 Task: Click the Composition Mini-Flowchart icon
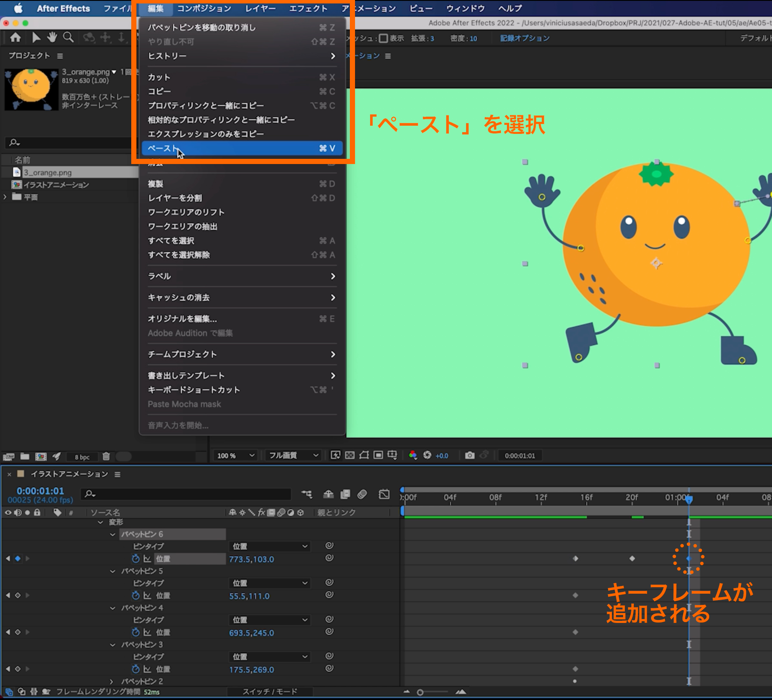tap(307, 494)
